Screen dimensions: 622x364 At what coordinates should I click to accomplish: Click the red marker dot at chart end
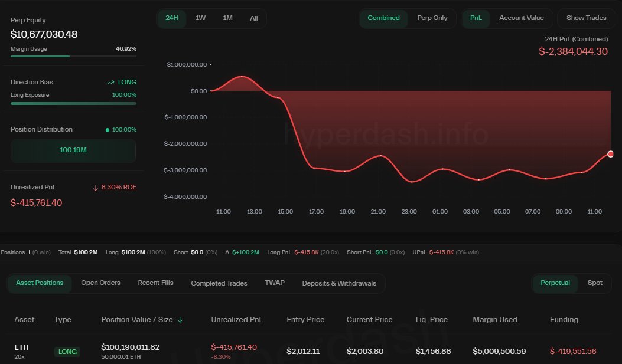[610, 154]
